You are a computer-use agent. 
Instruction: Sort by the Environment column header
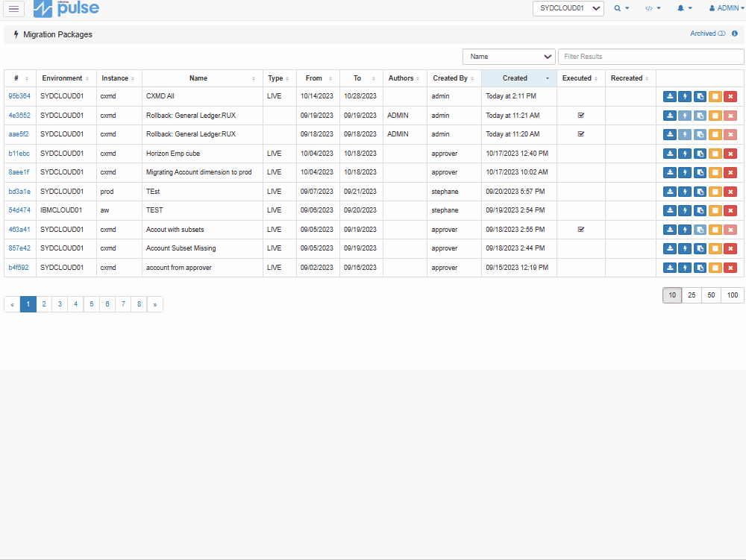[66, 78]
